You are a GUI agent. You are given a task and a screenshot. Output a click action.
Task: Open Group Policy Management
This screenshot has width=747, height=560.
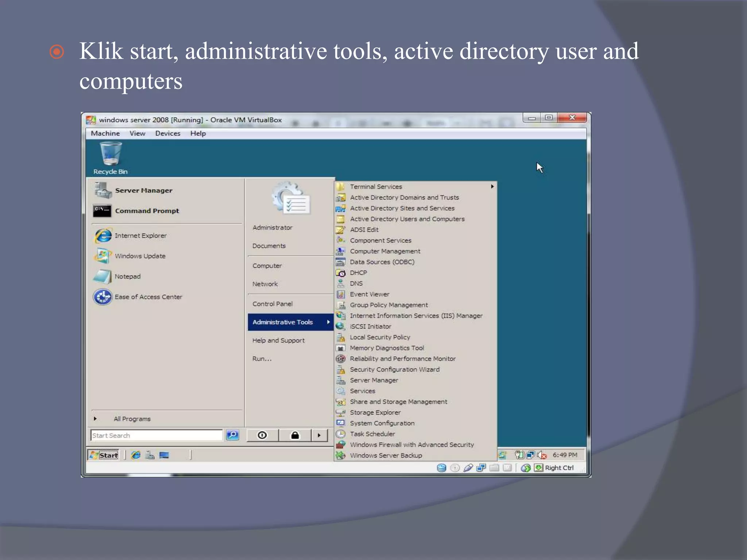(415, 305)
